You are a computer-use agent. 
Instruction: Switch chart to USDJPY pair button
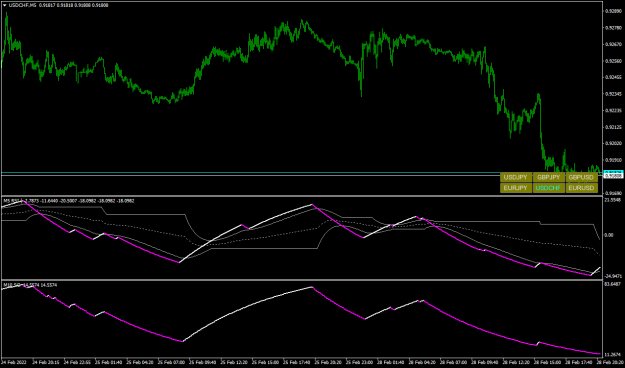516,177
